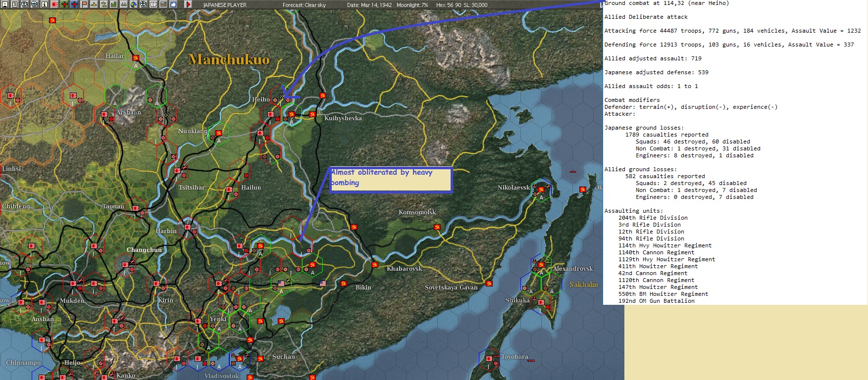Screen dimensions: 868x380
Task: Click the 'Heiho' city label
Action: point(261,99)
